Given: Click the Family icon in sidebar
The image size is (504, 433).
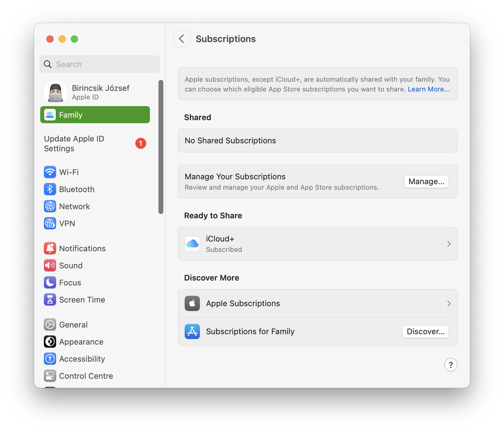Looking at the screenshot, I should 50,115.
